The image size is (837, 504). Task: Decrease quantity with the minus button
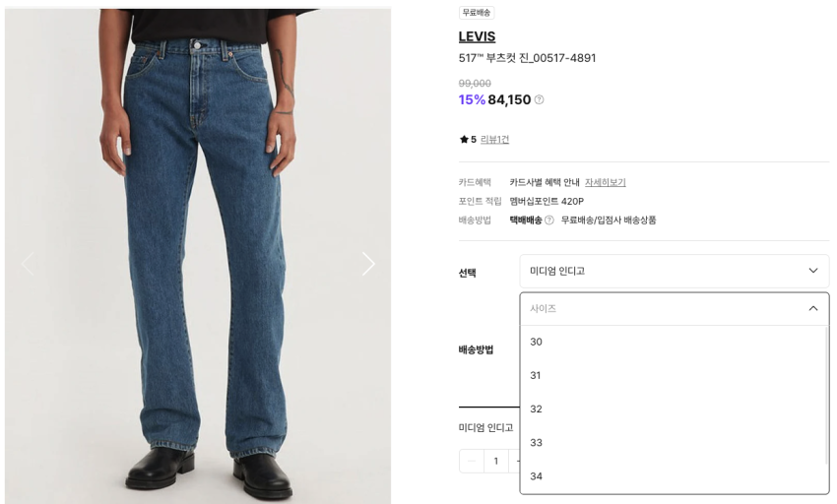[472, 461]
